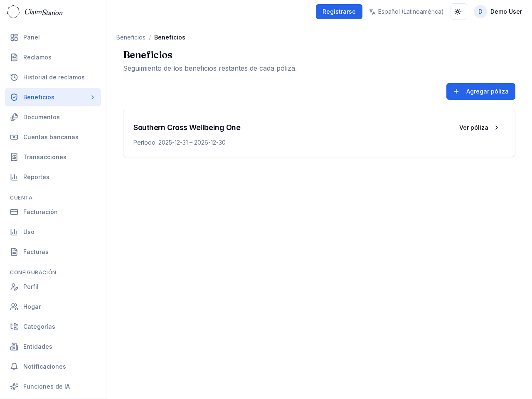Expand the Beneficios sidebar chevron
The image size is (532, 399).
(x=93, y=97)
